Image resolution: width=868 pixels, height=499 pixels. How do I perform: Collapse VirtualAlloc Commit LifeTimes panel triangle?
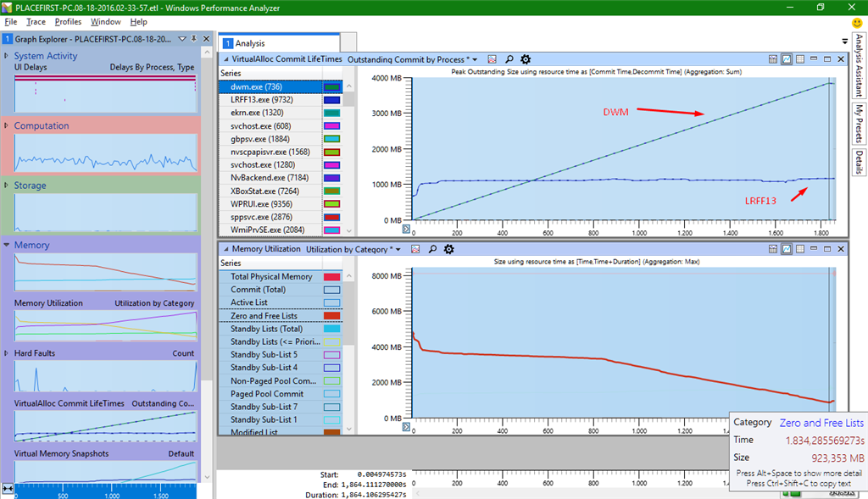(x=225, y=59)
